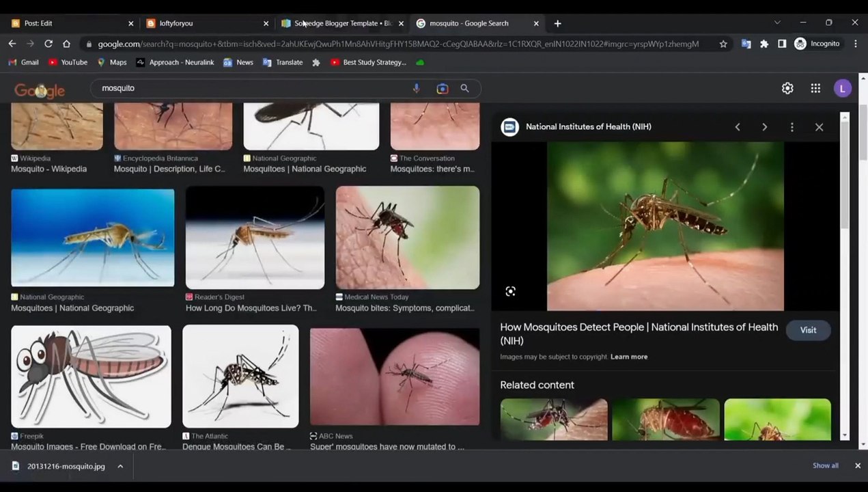
Task: Open more options in image preview
Action: (792, 127)
